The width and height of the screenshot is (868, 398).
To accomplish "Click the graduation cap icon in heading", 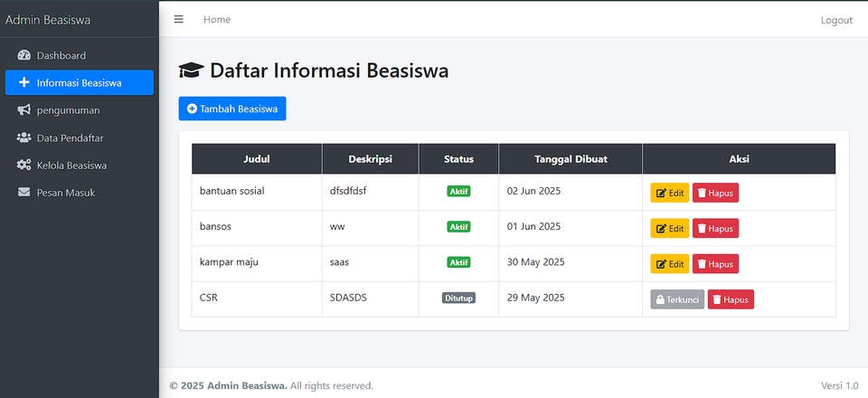I will (x=190, y=71).
